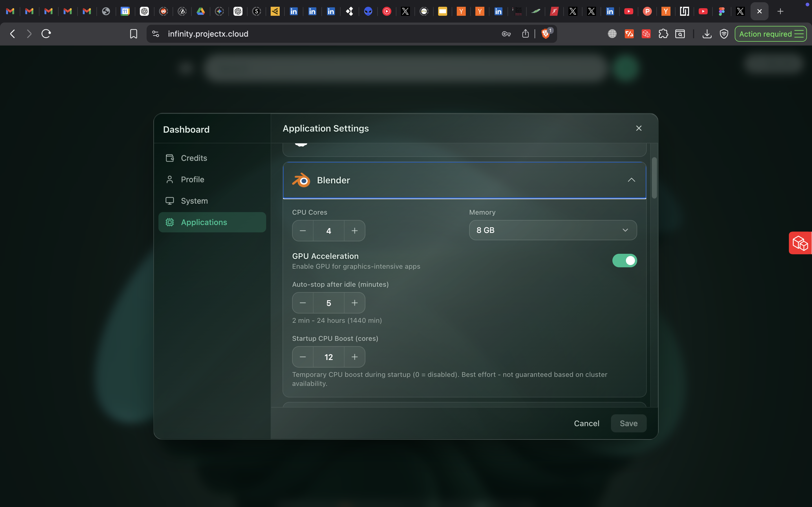Click the browser bookmark icon
Image resolution: width=812 pixels, height=507 pixels.
pyautogui.click(x=134, y=34)
